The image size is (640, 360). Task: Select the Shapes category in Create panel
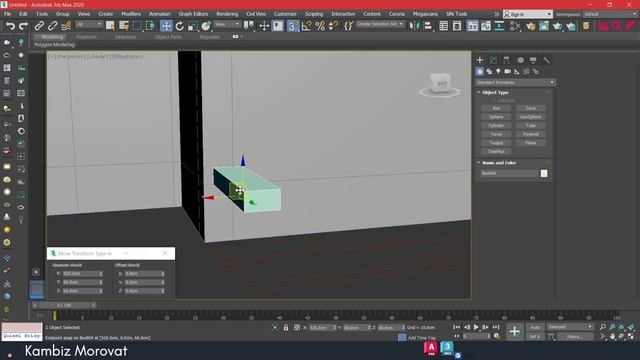coord(489,71)
